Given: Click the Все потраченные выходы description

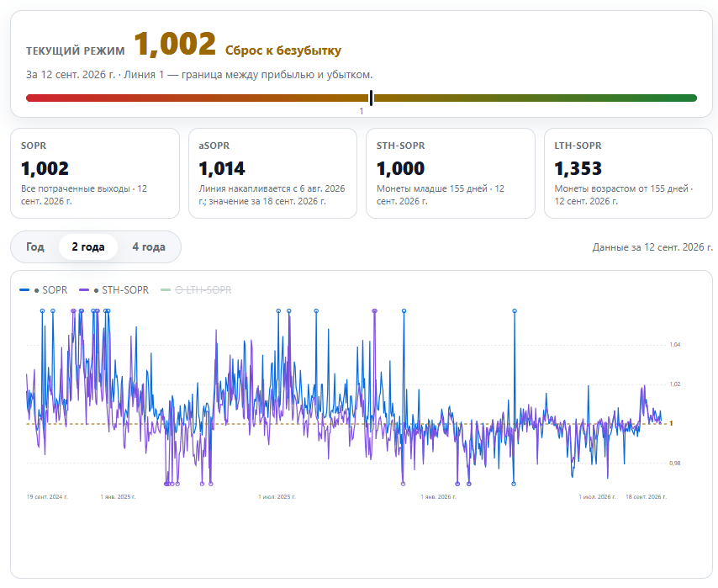Looking at the screenshot, I should 84,195.
